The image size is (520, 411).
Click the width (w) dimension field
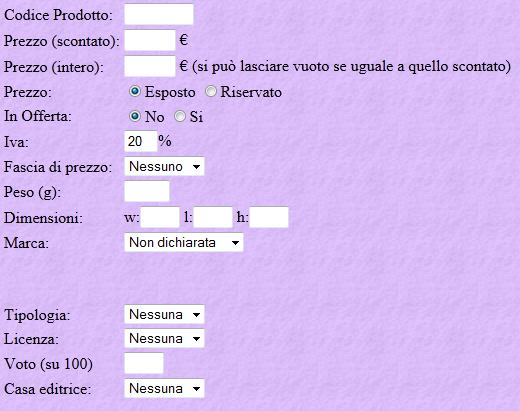pos(160,217)
